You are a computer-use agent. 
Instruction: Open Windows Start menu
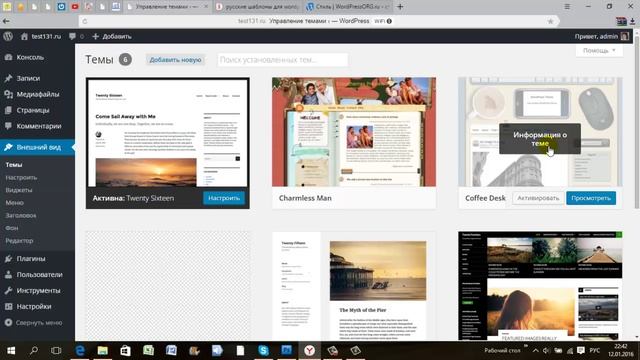click(x=11, y=351)
